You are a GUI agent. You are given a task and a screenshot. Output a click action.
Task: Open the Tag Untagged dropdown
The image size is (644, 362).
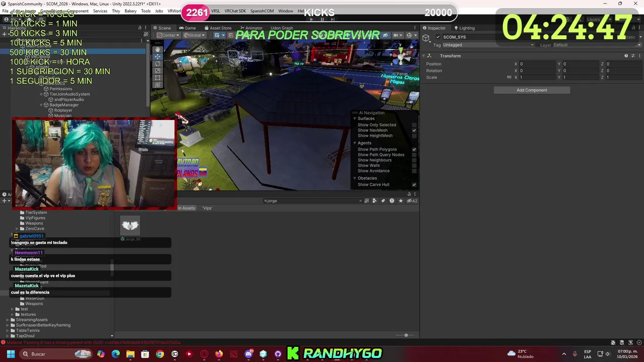489,45
